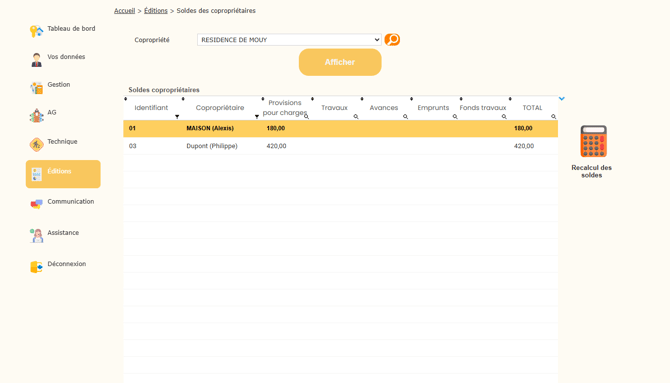Click the Communication chat bubbles icon

(x=36, y=204)
